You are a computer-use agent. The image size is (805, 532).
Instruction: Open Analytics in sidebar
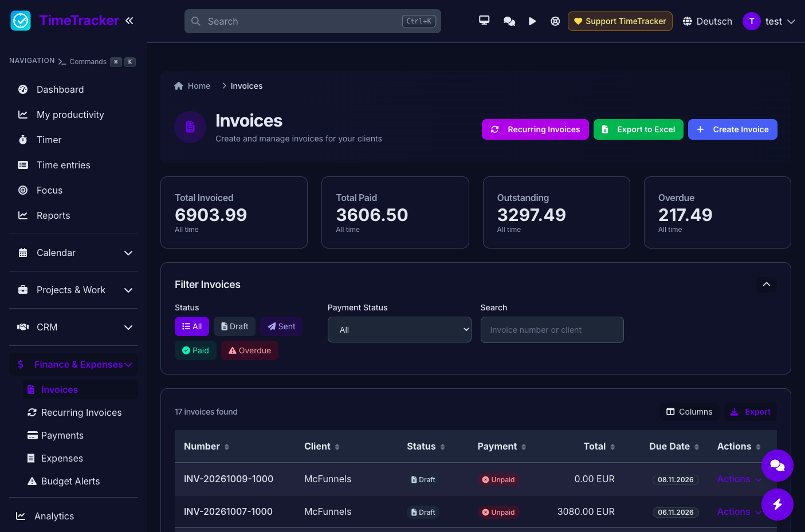click(73, 516)
